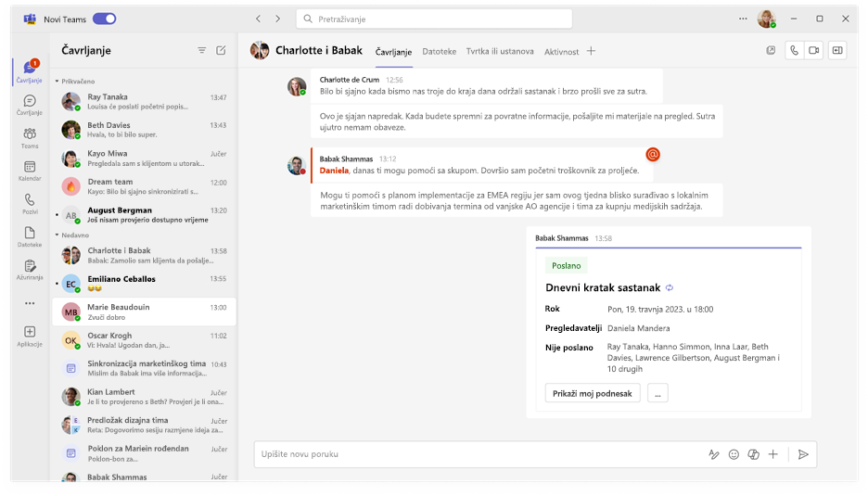The height and width of the screenshot is (496, 868).
Task: Open the chat list filter icon
Action: [201, 50]
